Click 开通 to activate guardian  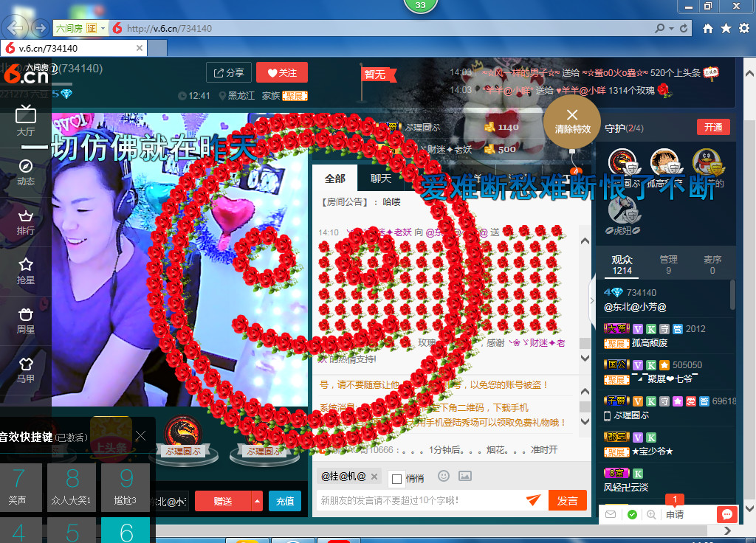coord(714,127)
